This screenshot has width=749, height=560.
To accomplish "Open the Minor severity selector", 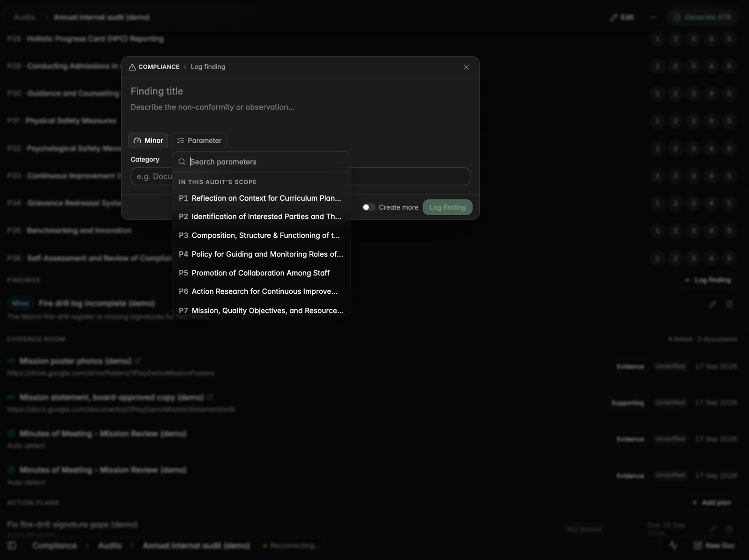I will pyautogui.click(x=148, y=141).
